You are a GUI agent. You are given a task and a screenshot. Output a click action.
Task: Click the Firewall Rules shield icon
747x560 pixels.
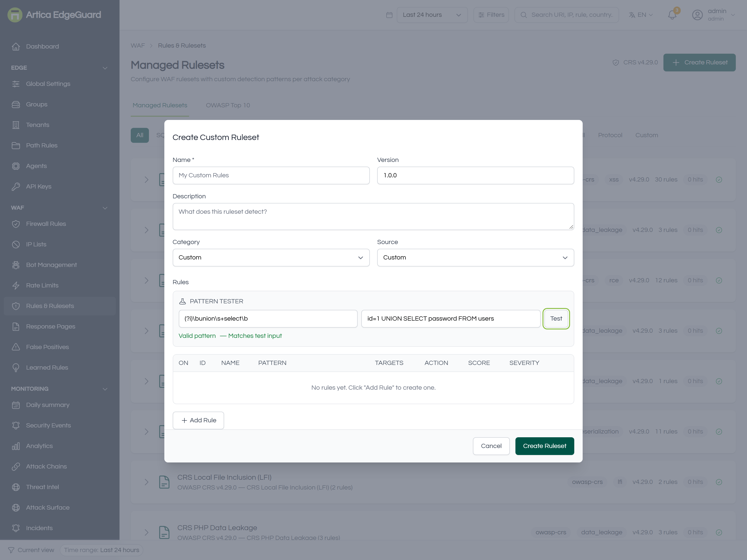[16, 224]
